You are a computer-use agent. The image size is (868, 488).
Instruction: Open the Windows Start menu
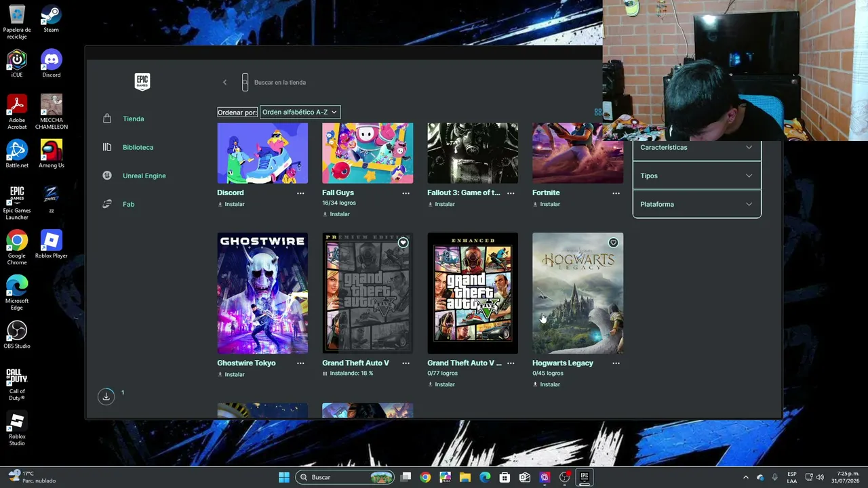pyautogui.click(x=284, y=477)
